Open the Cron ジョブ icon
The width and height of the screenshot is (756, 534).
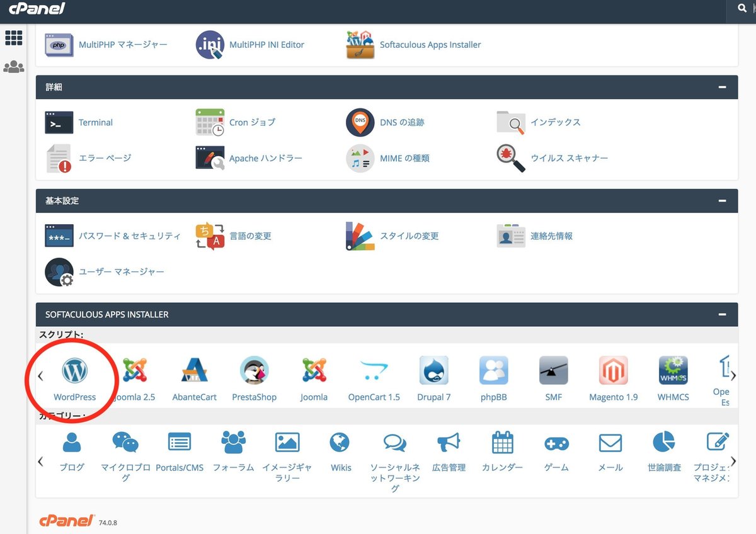tap(210, 122)
